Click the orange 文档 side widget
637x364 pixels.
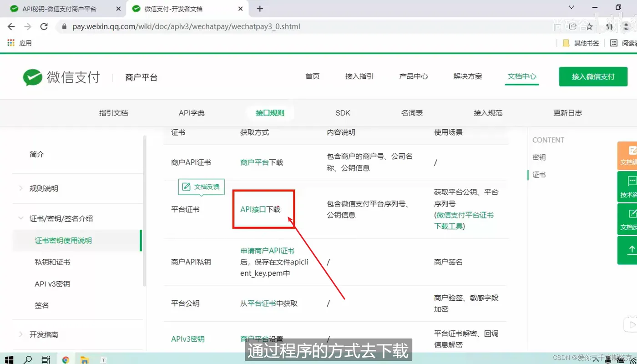627,156
